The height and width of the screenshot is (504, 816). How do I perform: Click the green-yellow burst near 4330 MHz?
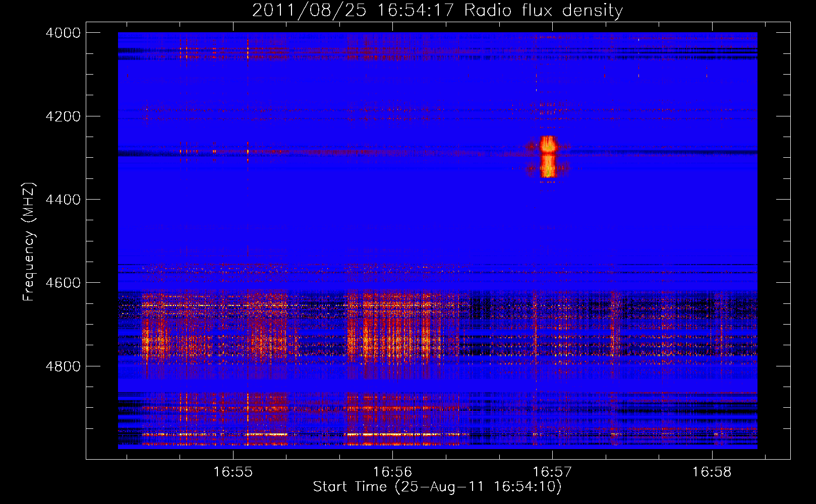tap(548, 166)
